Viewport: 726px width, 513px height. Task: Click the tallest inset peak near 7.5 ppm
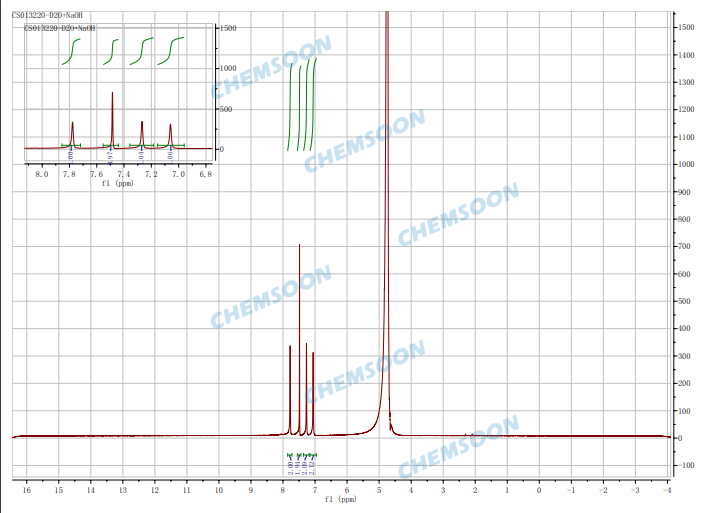(x=112, y=120)
